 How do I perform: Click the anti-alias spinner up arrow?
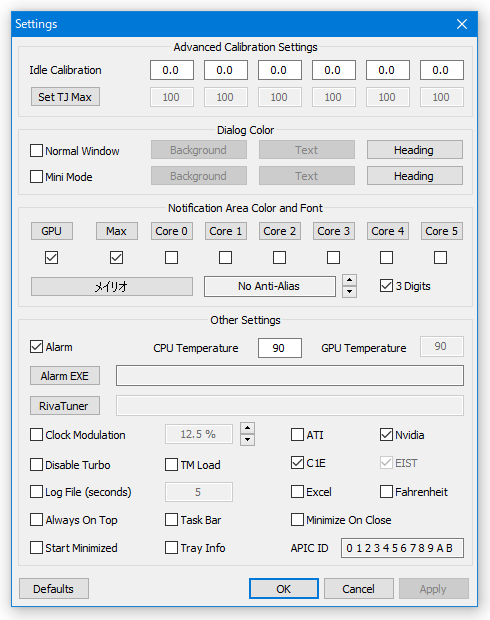(349, 280)
